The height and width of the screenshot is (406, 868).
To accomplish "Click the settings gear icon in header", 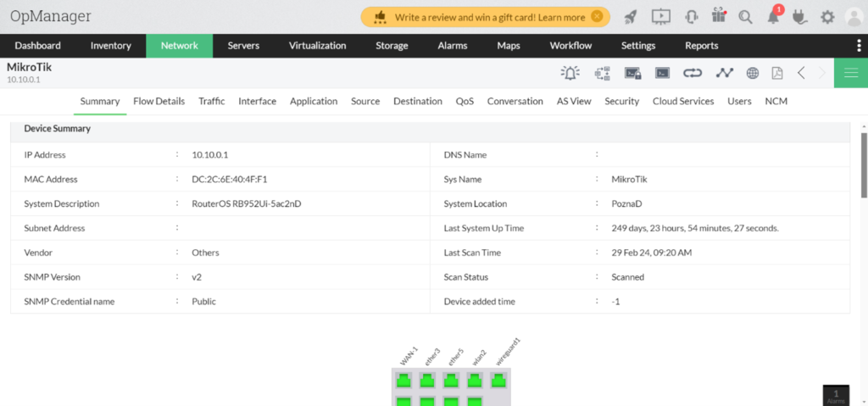I will coord(827,16).
